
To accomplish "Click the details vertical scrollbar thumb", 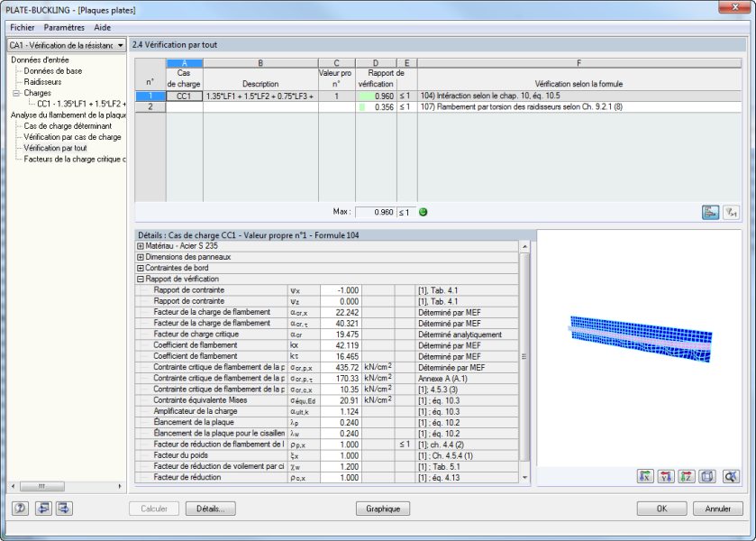I will pos(524,357).
